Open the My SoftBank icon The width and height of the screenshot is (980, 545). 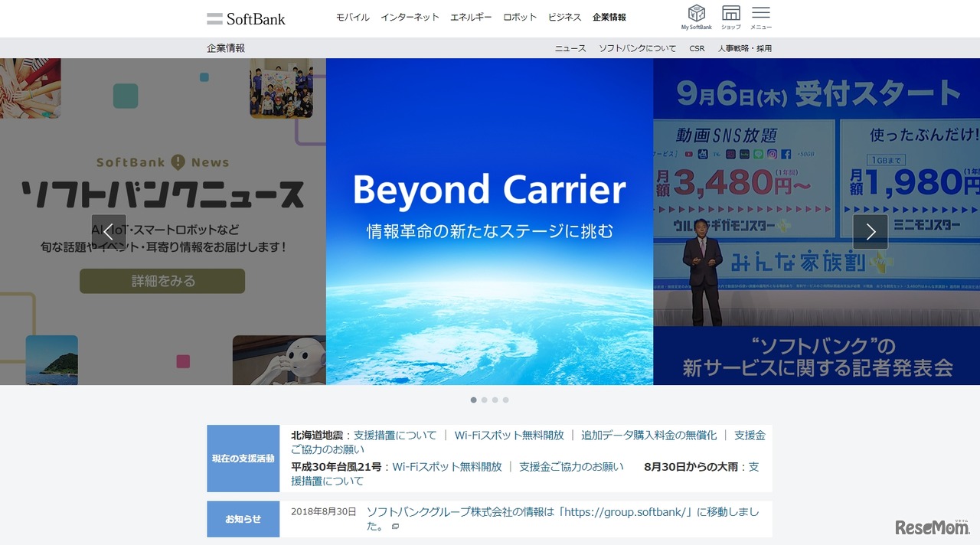[696, 17]
